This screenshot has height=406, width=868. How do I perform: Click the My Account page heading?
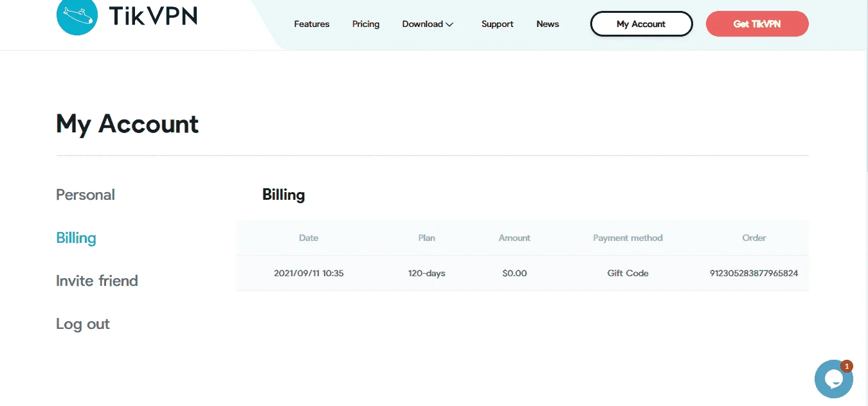click(x=127, y=124)
